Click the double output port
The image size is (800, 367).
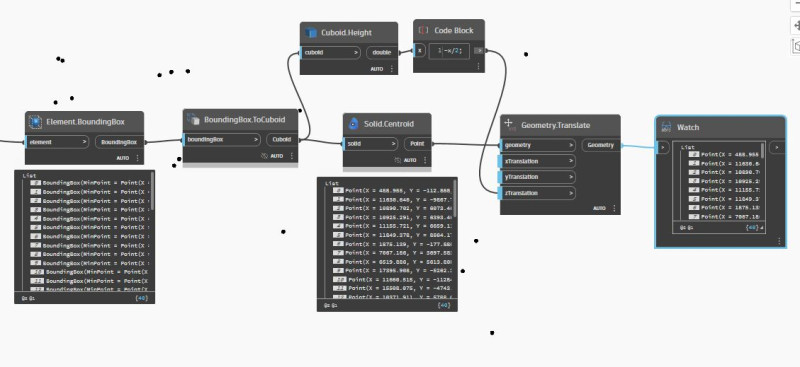(x=382, y=52)
